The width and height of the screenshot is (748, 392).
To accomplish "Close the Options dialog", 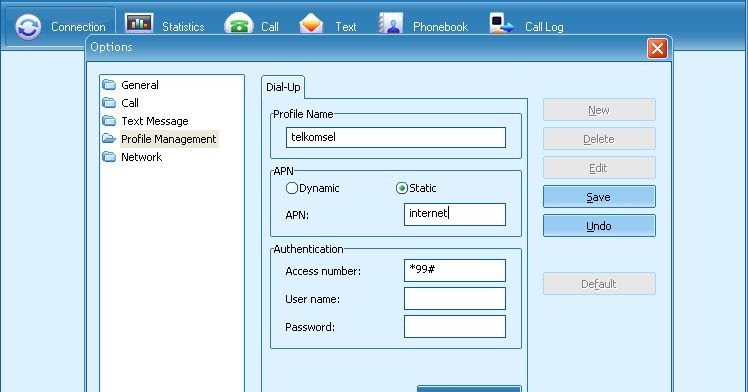I will coord(657,49).
